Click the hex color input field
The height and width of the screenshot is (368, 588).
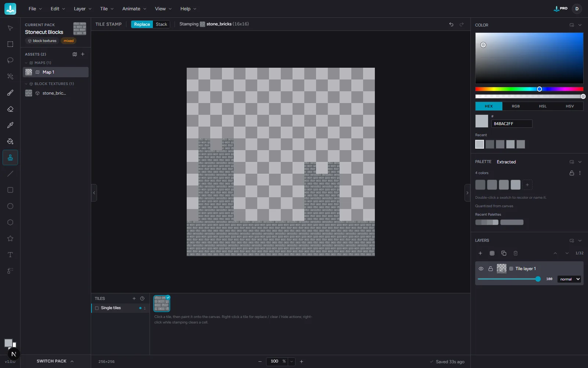click(x=512, y=124)
